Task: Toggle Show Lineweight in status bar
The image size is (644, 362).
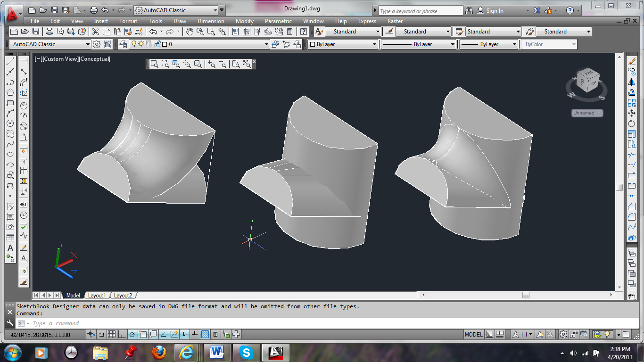Action: [x=195, y=335]
